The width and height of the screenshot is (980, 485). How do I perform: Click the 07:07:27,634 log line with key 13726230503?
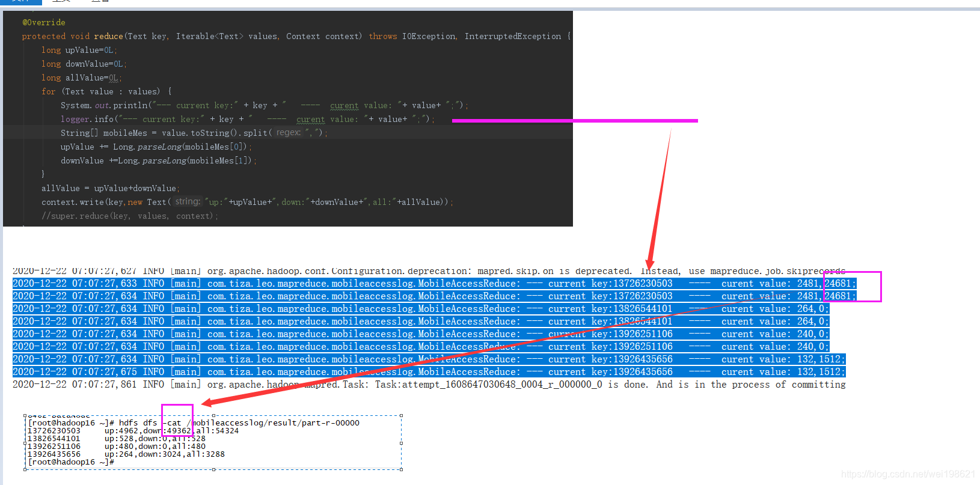pos(434,296)
